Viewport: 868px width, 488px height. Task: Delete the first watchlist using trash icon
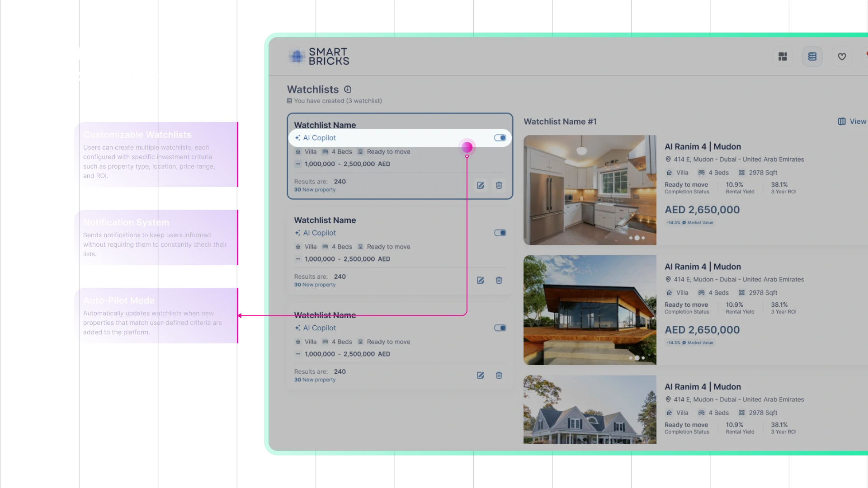(x=499, y=185)
